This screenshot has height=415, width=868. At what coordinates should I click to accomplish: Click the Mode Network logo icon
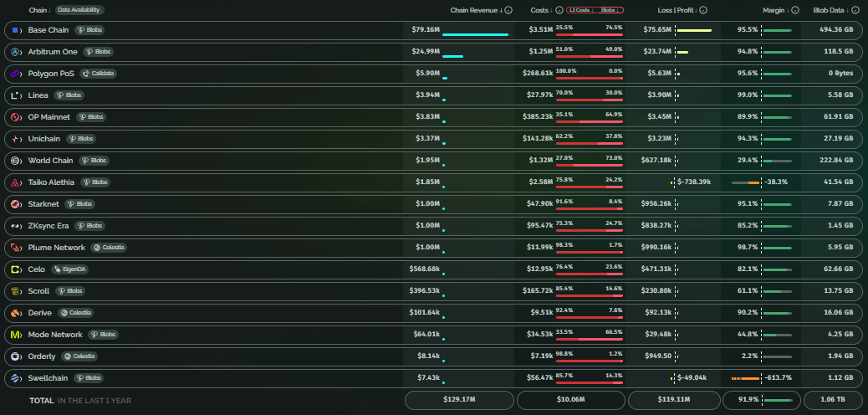click(x=16, y=335)
